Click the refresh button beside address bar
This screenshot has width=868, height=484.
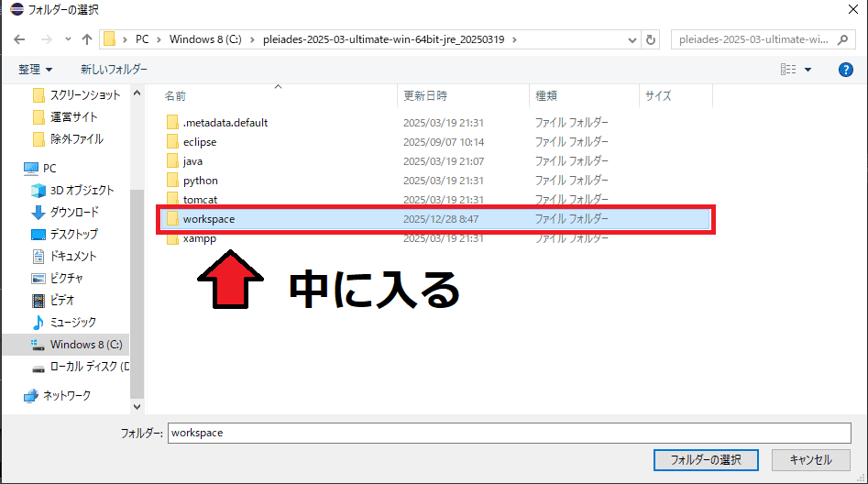point(652,39)
